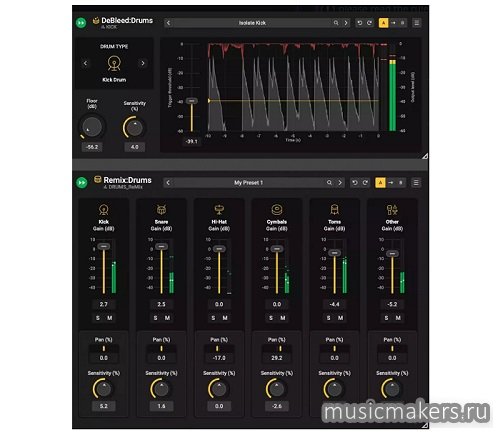The image size is (500, 435).
Task: Click the Kick channel icon
Action: [103, 210]
